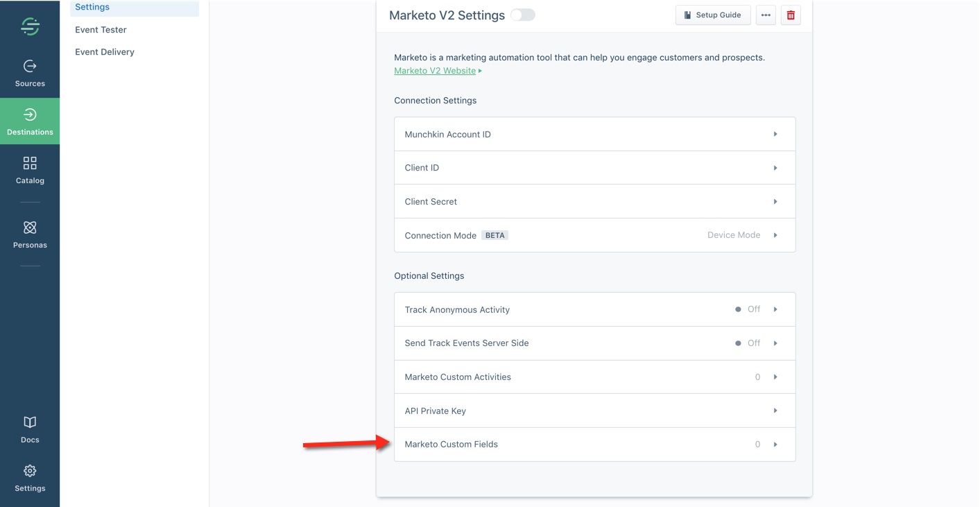
Task: Open the Setup Guide
Action: point(713,15)
